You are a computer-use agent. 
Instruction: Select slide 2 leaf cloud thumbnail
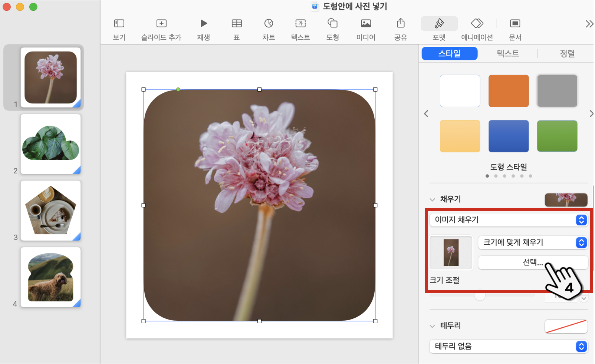50,144
